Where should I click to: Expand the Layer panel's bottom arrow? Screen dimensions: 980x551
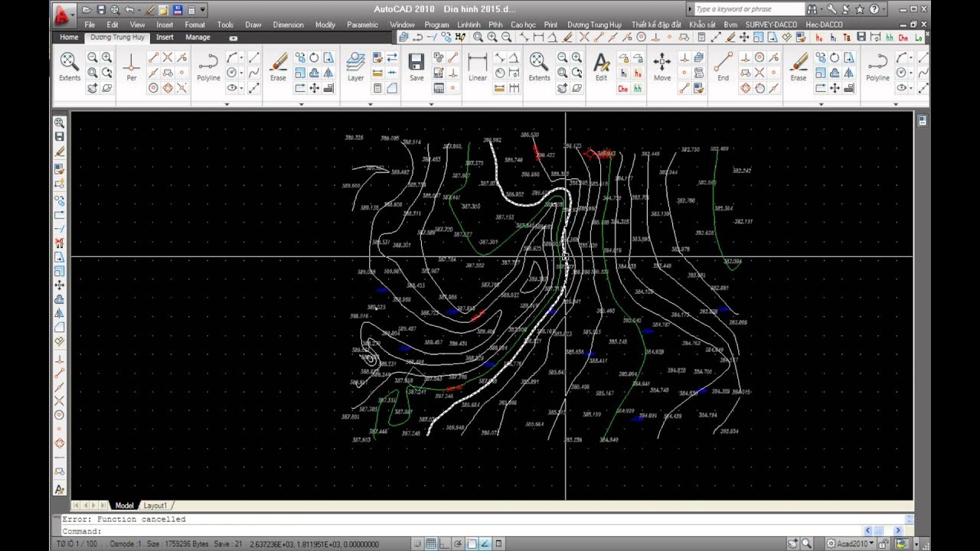pos(371,104)
